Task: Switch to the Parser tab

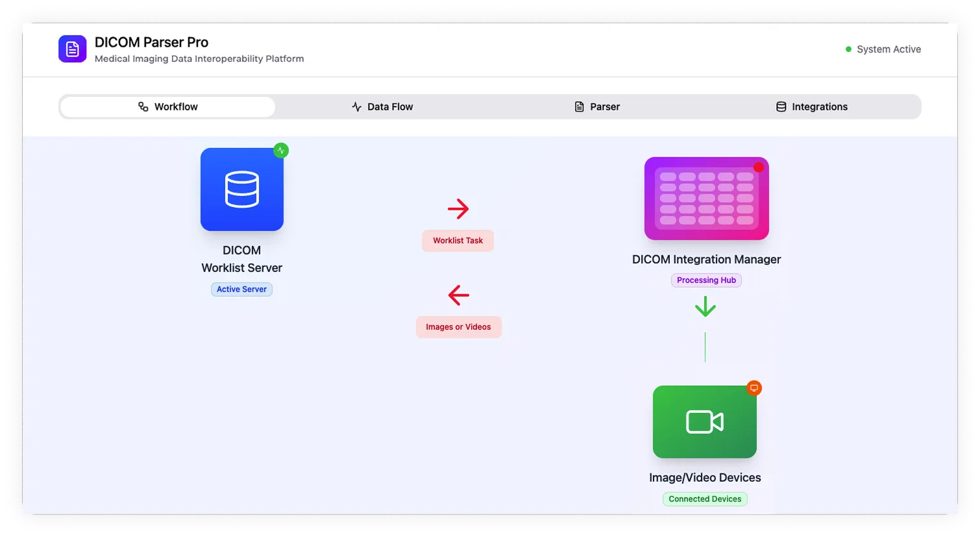Action: click(597, 107)
